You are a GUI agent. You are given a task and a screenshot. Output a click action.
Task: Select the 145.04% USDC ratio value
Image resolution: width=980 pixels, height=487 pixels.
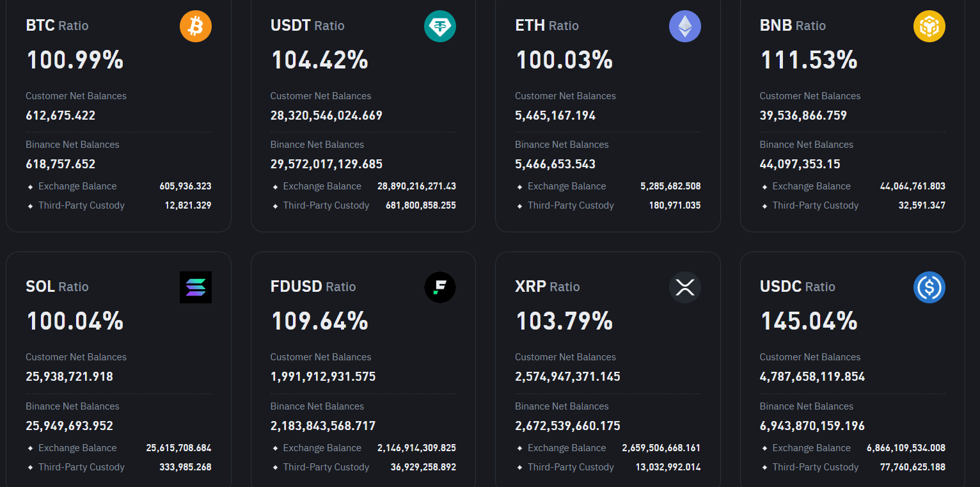coord(809,321)
